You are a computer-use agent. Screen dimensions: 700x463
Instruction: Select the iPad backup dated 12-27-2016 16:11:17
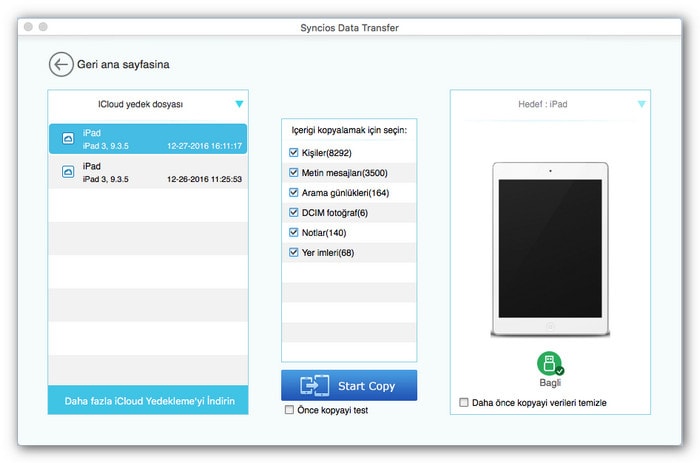[x=148, y=139]
